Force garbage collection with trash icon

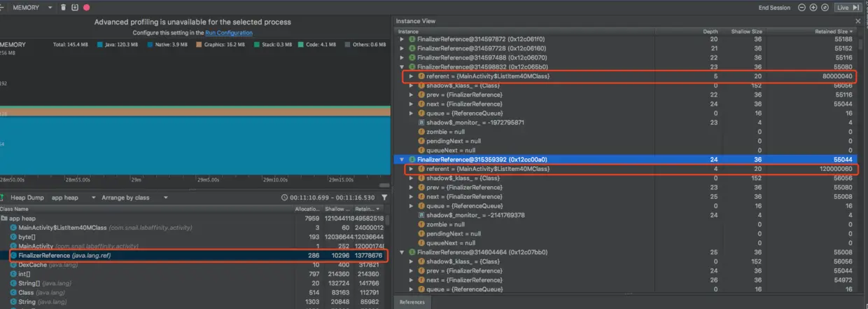(x=64, y=7)
